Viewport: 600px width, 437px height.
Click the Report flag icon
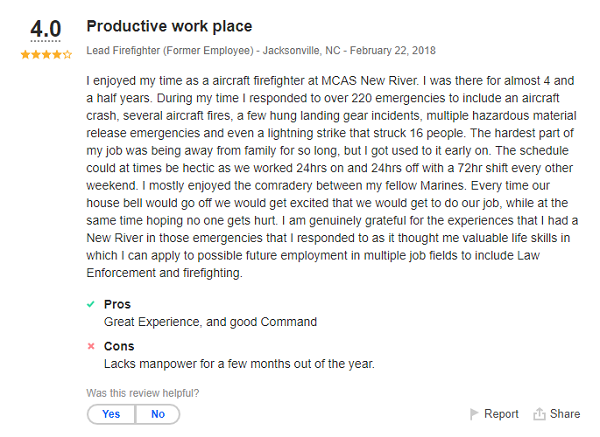coord(474,414)
